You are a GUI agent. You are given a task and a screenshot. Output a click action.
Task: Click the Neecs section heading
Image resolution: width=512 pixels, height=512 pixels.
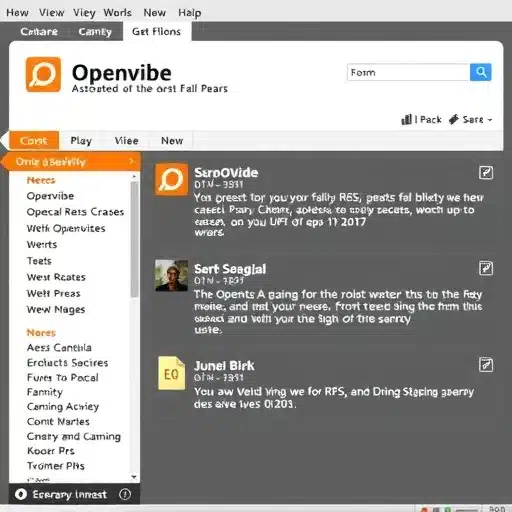click(41, 180)
